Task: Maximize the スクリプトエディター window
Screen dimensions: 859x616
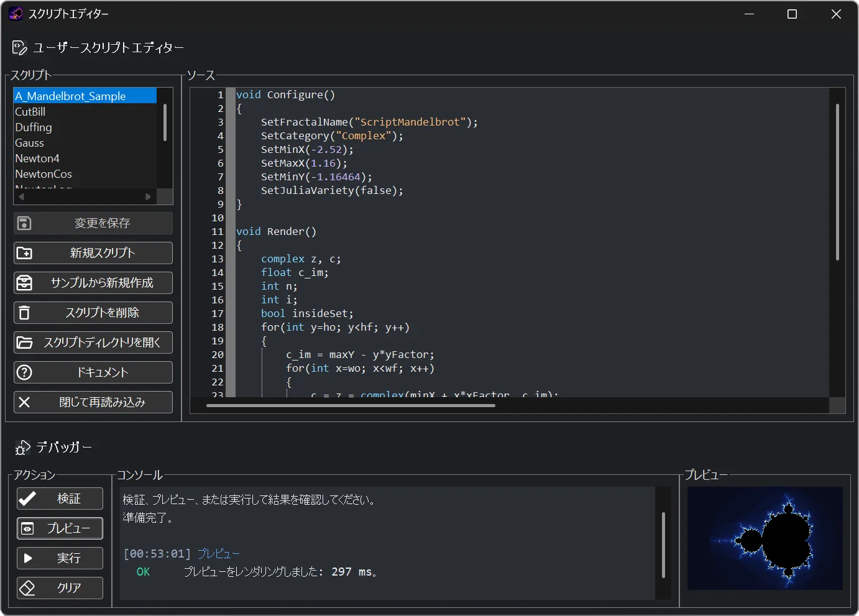Action: [792, 14]
